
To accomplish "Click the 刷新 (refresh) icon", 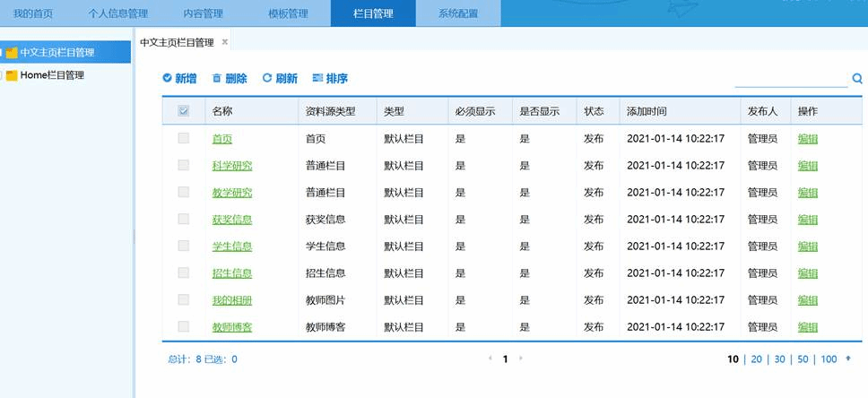I will click(266, 79).
